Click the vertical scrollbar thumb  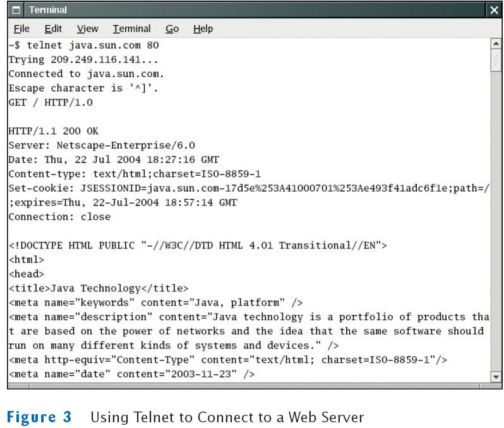coord(496,59)
